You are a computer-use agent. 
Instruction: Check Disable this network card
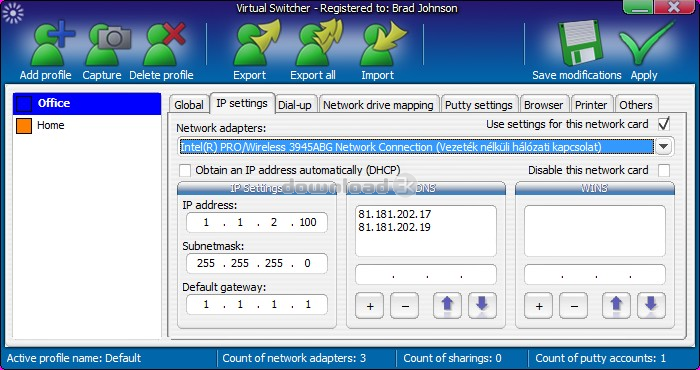click(664, 170)
